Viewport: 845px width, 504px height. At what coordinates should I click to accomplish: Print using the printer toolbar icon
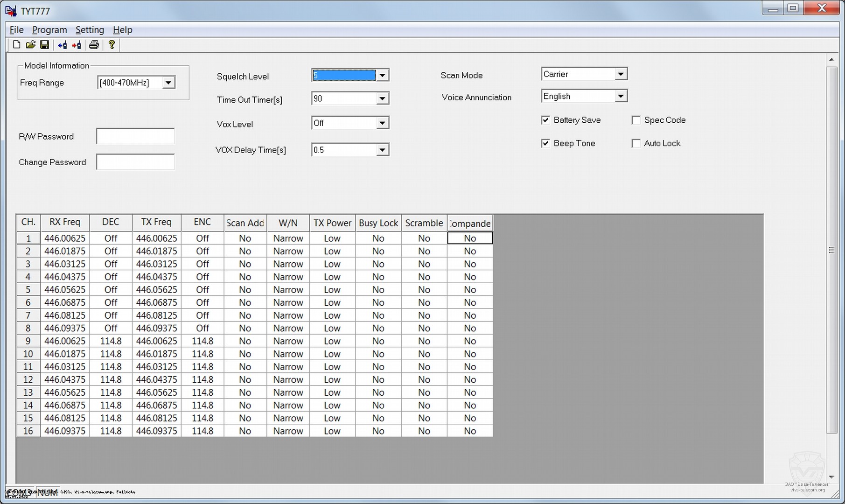(x=94, y=45)
